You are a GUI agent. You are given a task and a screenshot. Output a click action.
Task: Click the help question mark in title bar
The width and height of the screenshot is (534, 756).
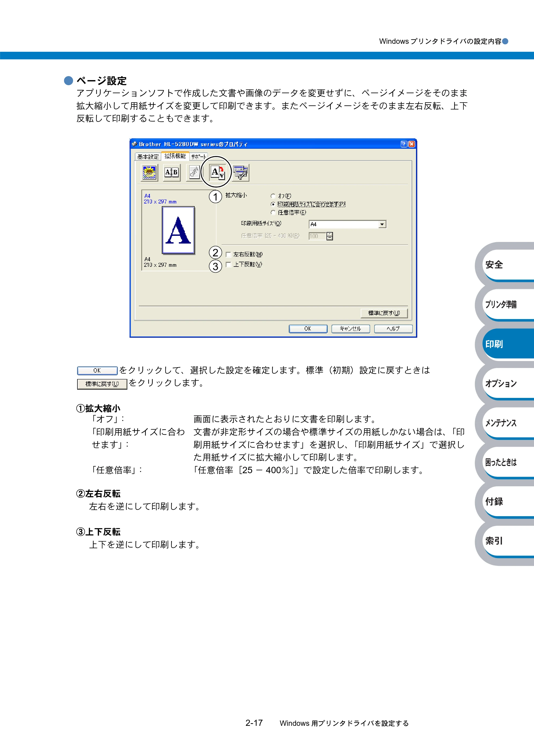(x=404, y=144)
